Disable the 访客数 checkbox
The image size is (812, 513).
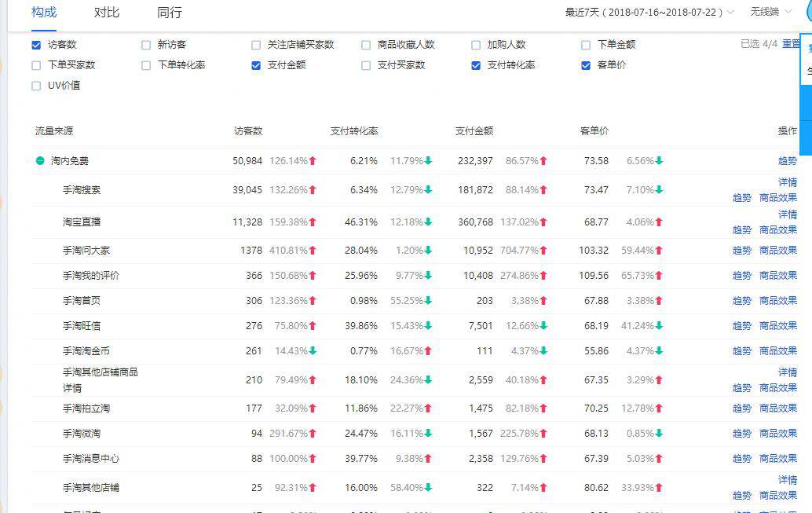35,45
